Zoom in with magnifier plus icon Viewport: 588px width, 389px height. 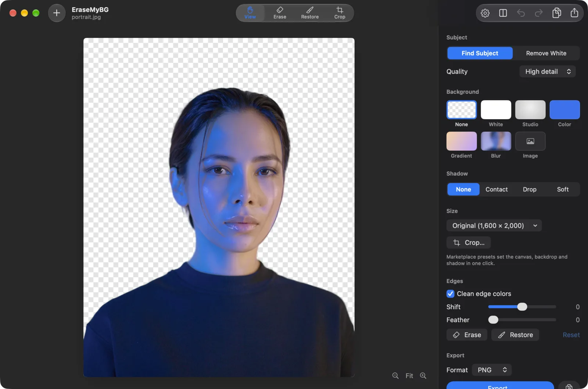point(423,375)
